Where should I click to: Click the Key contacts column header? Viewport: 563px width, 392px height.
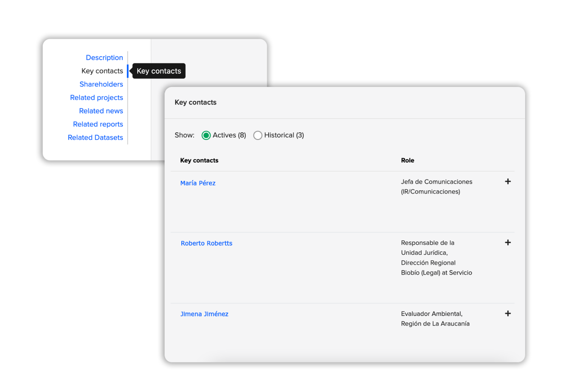tap(199, 160)
